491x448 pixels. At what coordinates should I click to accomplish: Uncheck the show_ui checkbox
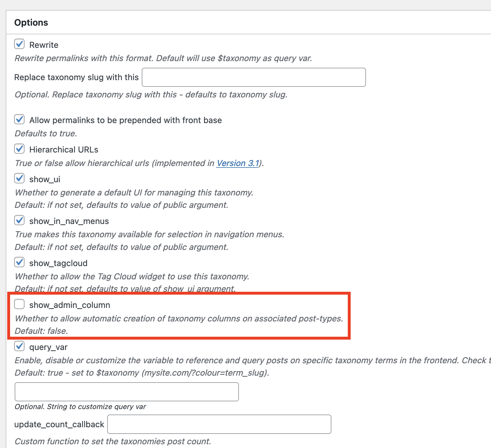(19, 178)
